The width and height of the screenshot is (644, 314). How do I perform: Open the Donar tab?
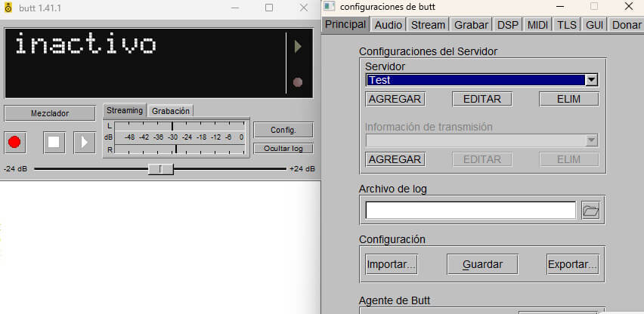626,25
